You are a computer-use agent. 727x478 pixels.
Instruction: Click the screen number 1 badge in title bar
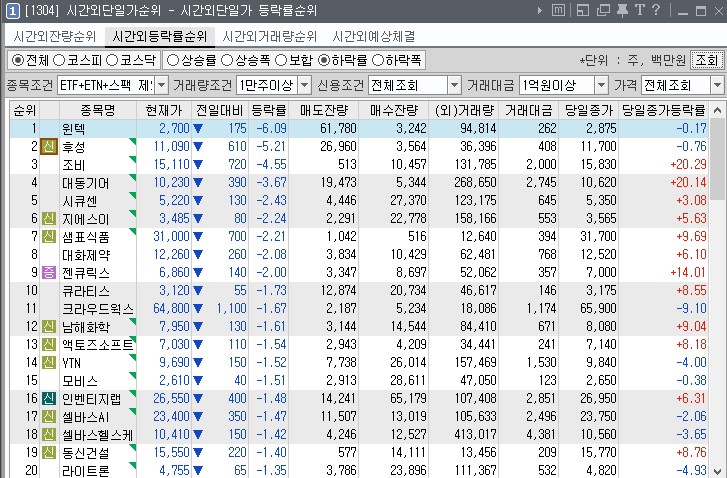(12, 11)
